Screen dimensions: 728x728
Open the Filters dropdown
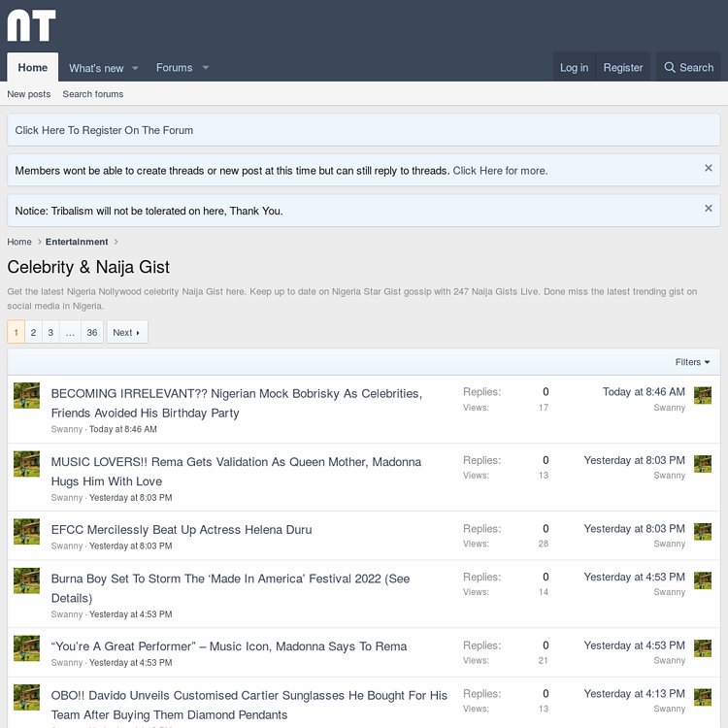[692, 362]
